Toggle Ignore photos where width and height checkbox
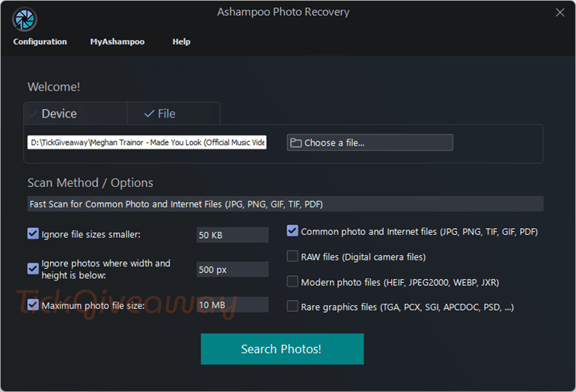The height and width of the screenshot is (392, 576). coord(33,269)
